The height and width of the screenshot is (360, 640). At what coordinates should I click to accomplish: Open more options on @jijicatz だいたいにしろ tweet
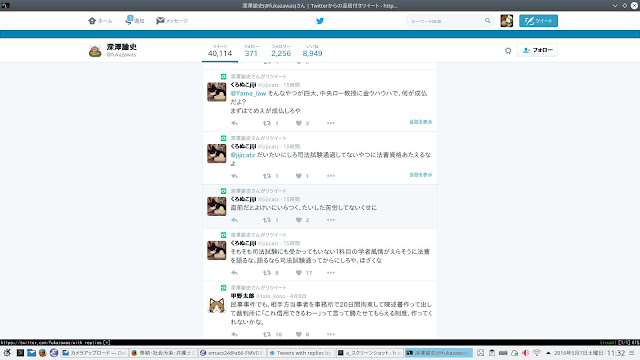click(x=331, y=176)
